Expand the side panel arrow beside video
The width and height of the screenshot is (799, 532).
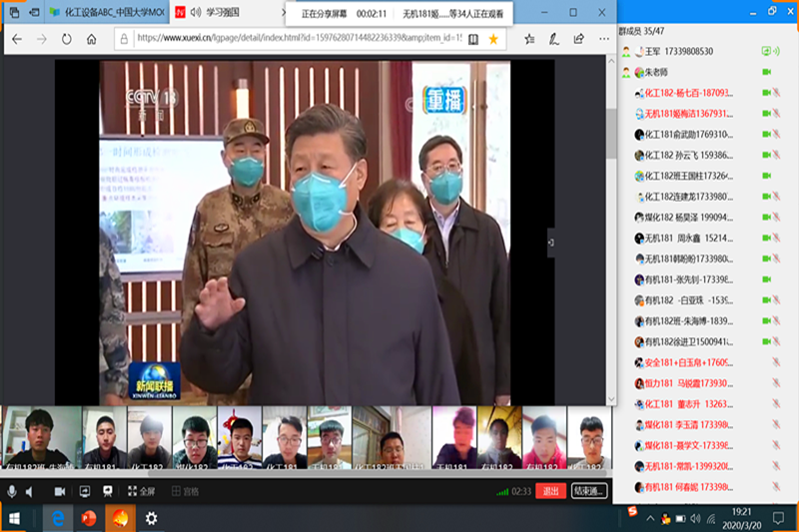click(x=549, y=242)
